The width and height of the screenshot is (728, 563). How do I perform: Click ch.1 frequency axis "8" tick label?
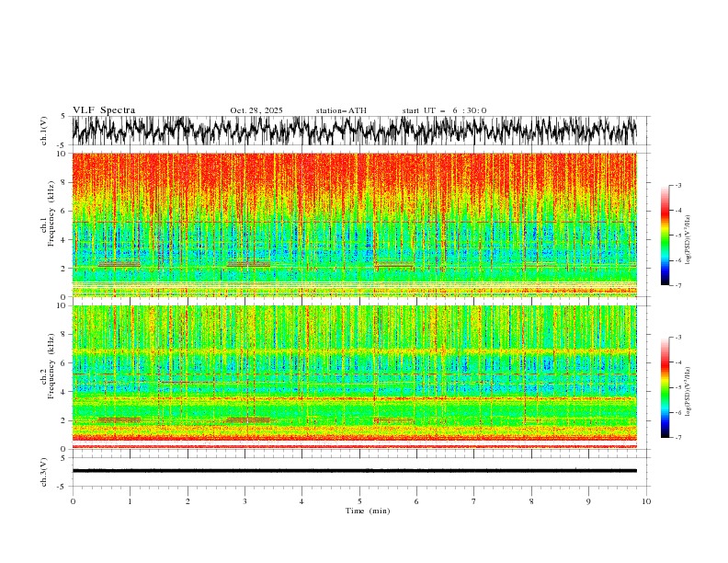[x=64, y=182]
